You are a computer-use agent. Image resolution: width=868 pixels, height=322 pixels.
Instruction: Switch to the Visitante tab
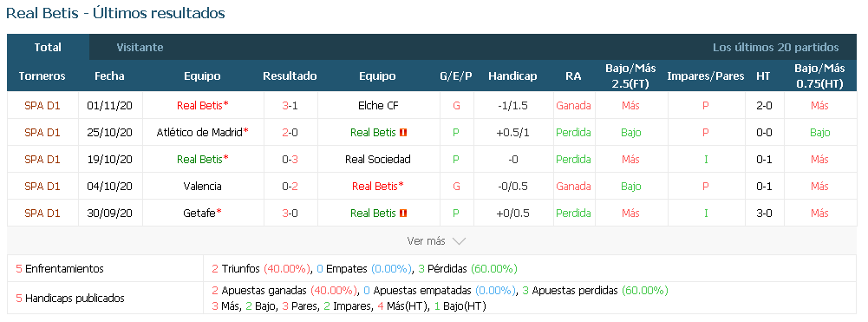[x=140, y=47]
